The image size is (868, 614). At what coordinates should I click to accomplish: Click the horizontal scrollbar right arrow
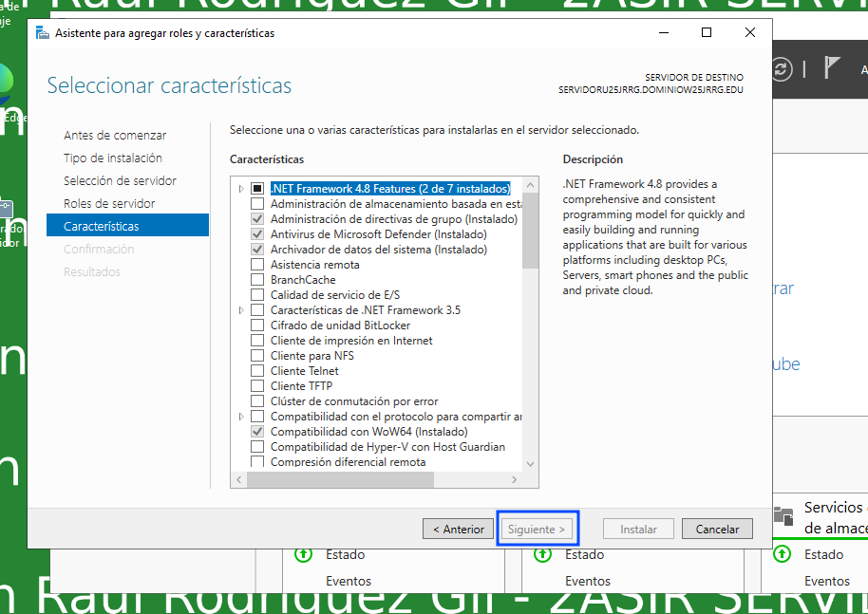[515, 479]
